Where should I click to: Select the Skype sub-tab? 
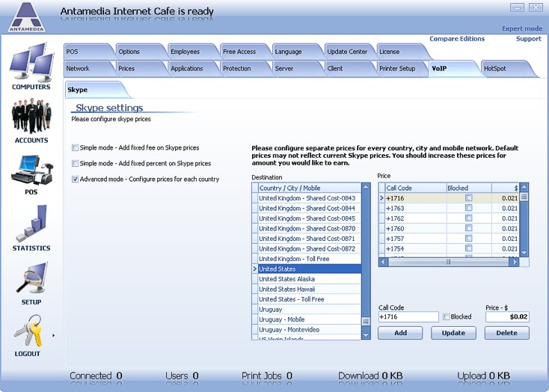coord(94,90)
